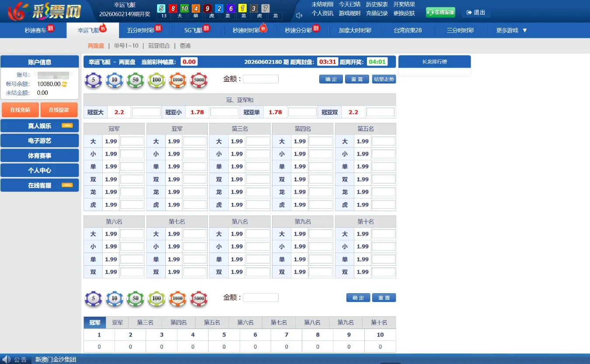The width and height of the screenshot is (590, 364).
Task: Click the 冠亚大 bet amount input box
Action: click(x=147, y=112)
